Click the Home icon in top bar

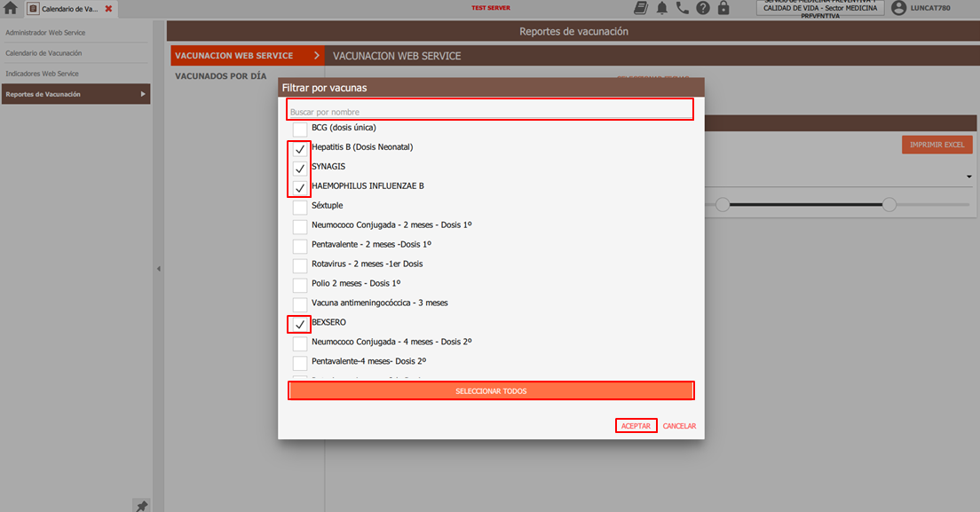[x=11, y=8]
